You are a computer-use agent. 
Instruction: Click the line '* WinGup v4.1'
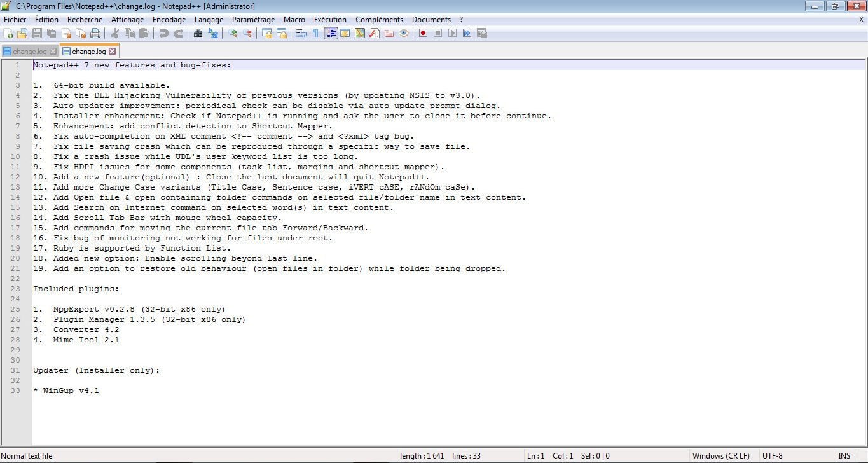pyautogui.click(x=66, y=390)
